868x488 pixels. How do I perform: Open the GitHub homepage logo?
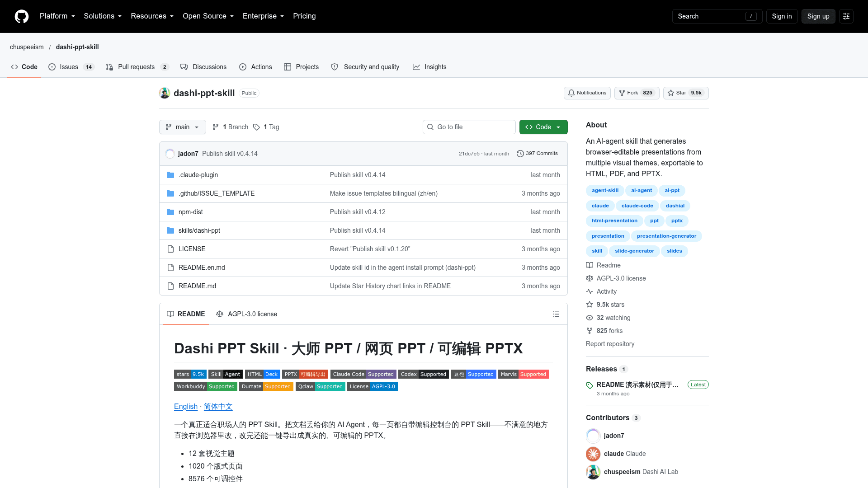pyautogui.click(x=21, y=16)
